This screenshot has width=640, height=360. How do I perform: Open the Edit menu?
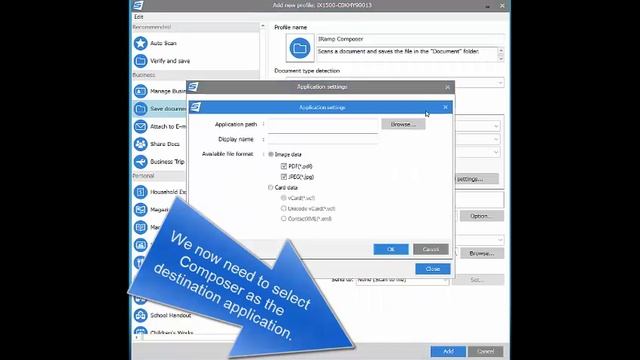pyautogui.click(x=139, y=17)
